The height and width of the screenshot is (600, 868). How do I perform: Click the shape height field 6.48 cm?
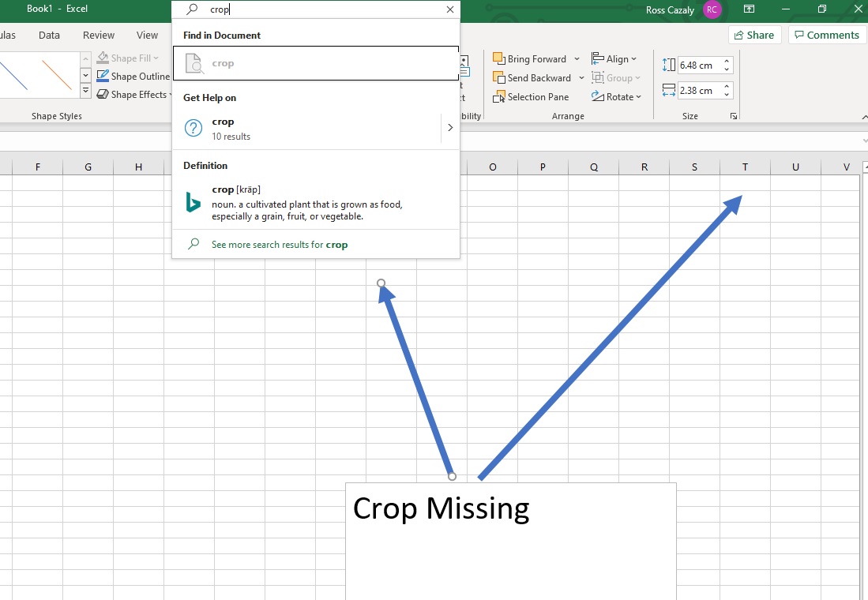click(699, 66)
